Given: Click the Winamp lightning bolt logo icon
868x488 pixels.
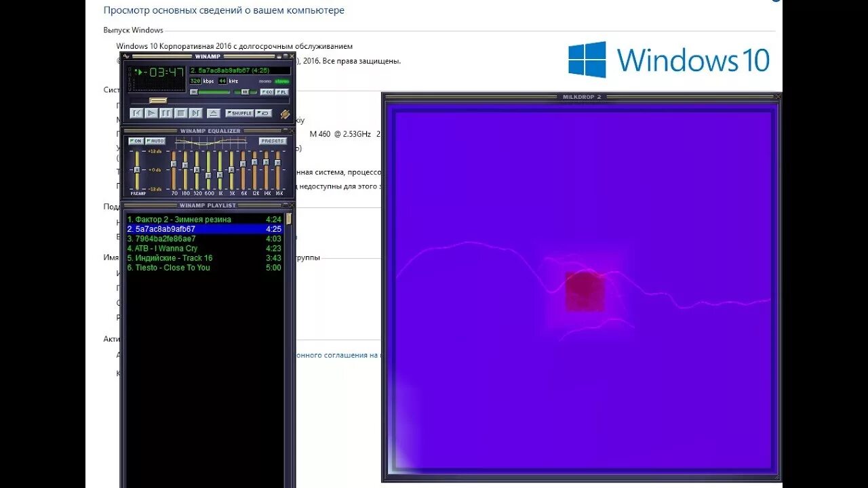Looking at the screenshot, I should [285, 114].
